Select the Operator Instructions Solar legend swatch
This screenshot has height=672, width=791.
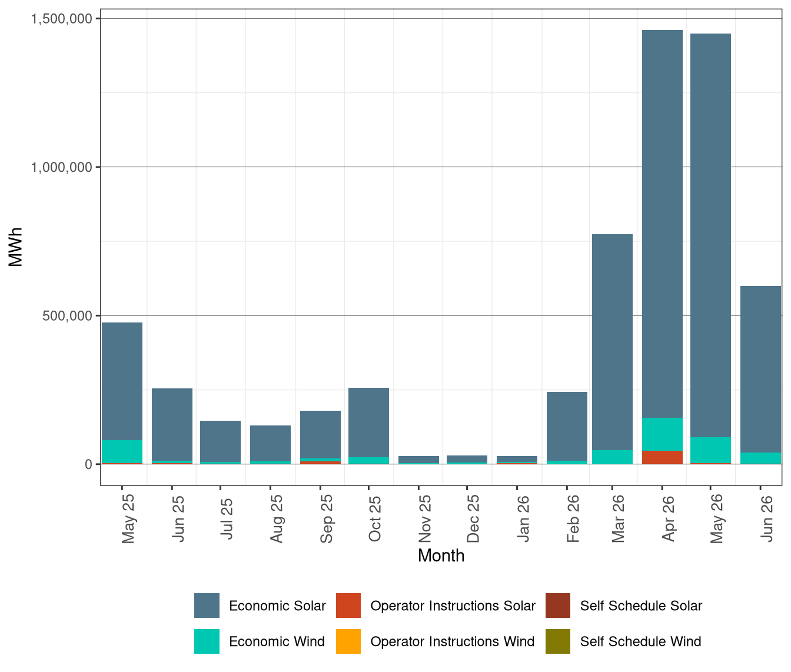click(x=348, y=606)
